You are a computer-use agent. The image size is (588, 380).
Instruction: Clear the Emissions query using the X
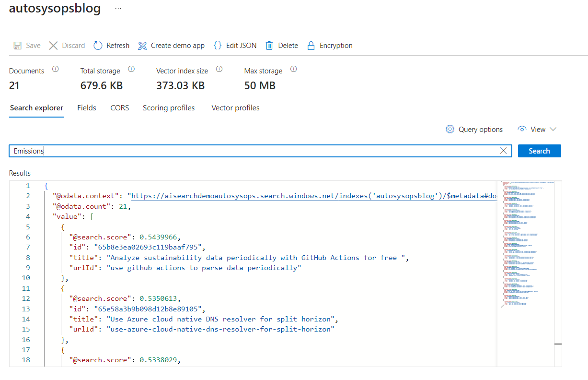click(x=503, y=151)
